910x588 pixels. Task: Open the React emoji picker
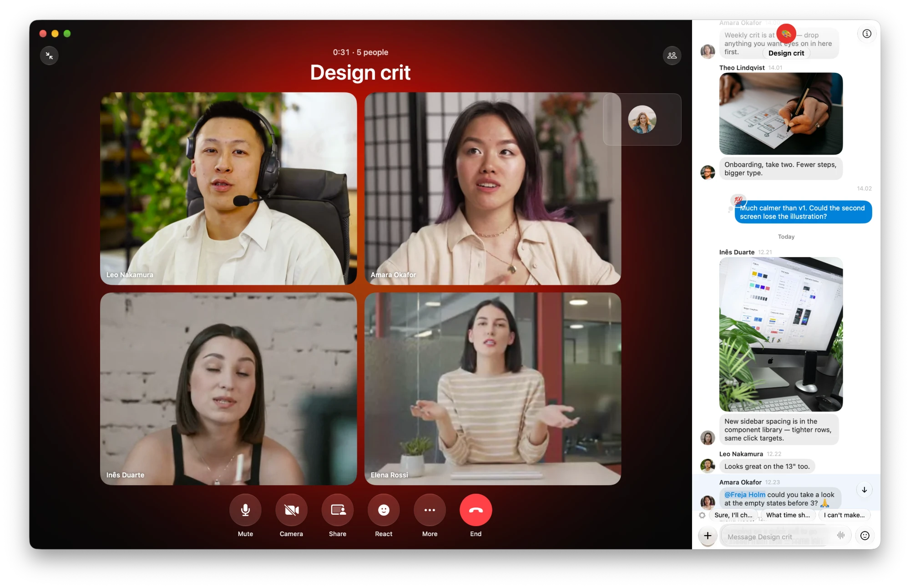(384, 510)
